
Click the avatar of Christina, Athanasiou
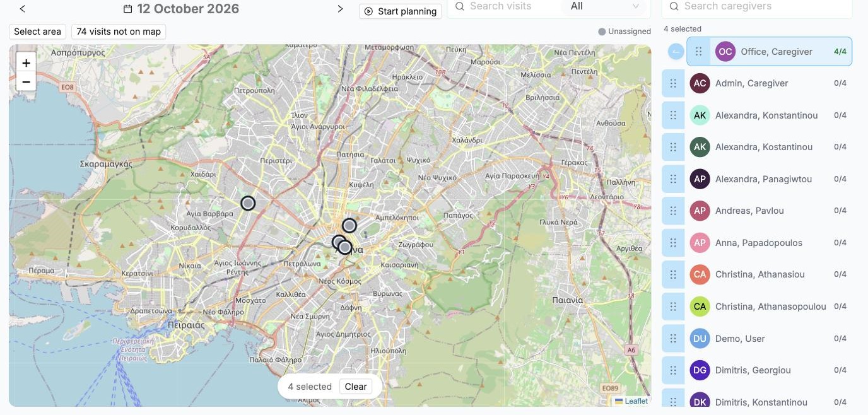pos(700,274)
